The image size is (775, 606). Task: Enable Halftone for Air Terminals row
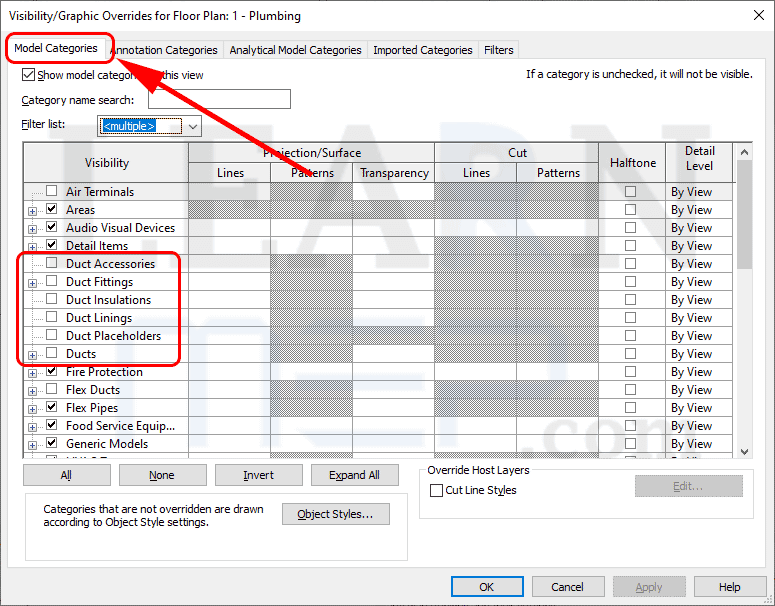[x=630, y=192]
